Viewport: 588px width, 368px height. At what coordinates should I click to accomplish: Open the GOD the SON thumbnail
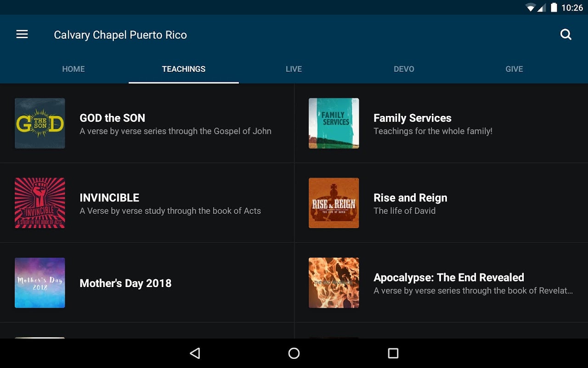pos(40,123)
